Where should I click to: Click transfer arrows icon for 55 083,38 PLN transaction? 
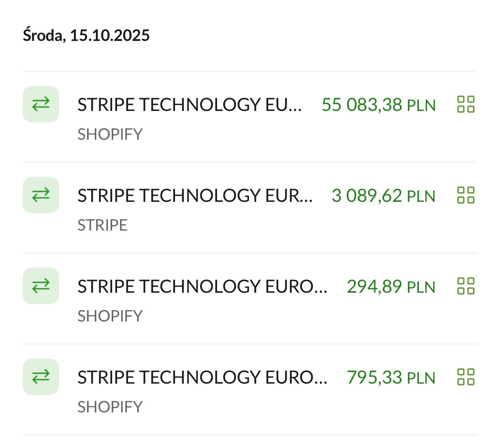(x=41, y=104)
